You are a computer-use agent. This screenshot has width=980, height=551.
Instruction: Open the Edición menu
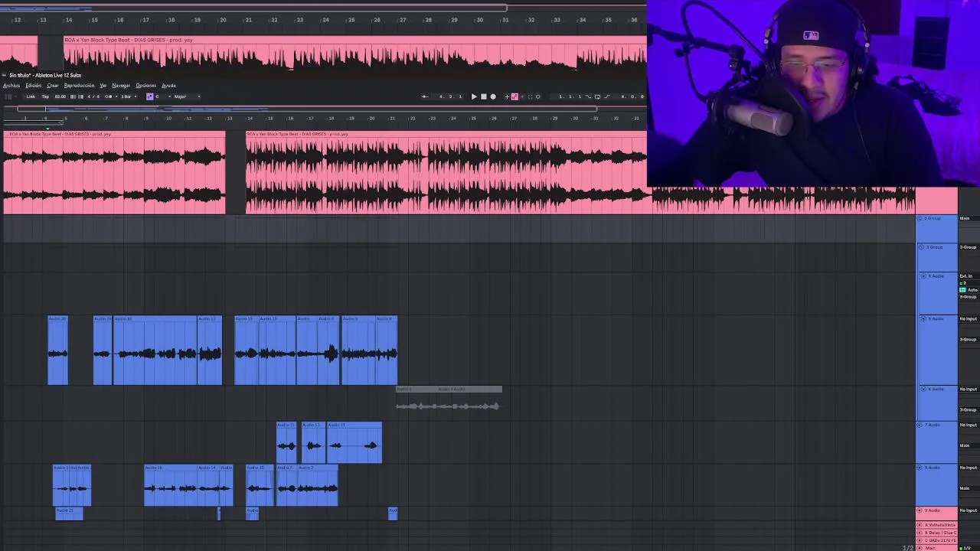point(33,86)
